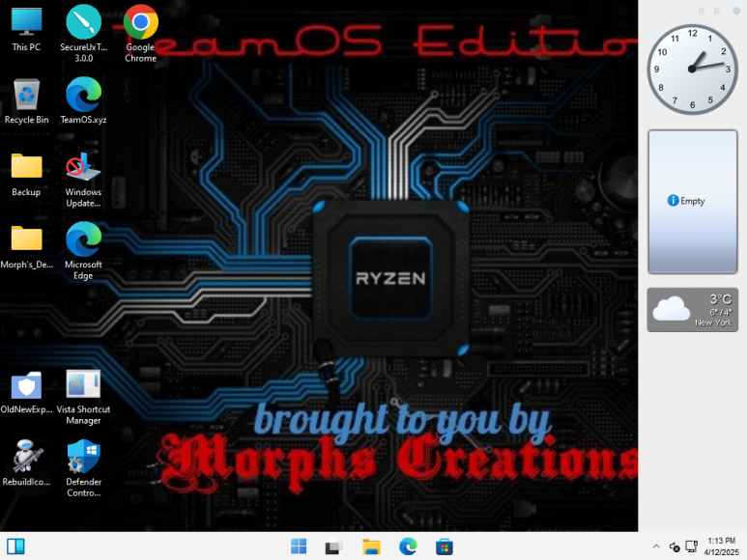Viewport: 747px width, 560px height.
Task: Click the TeamOS.xyz Edge shortcut
Action: click(x=83, y=100)
